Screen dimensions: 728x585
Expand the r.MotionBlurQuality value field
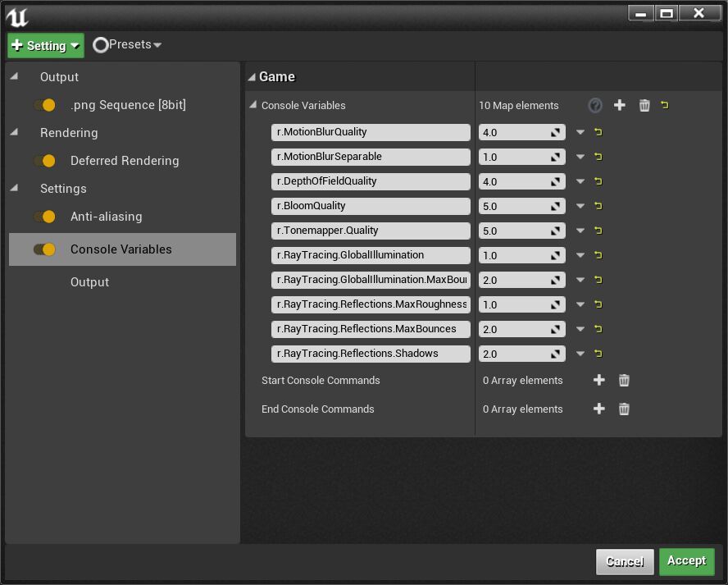click(x=554, y=132)
